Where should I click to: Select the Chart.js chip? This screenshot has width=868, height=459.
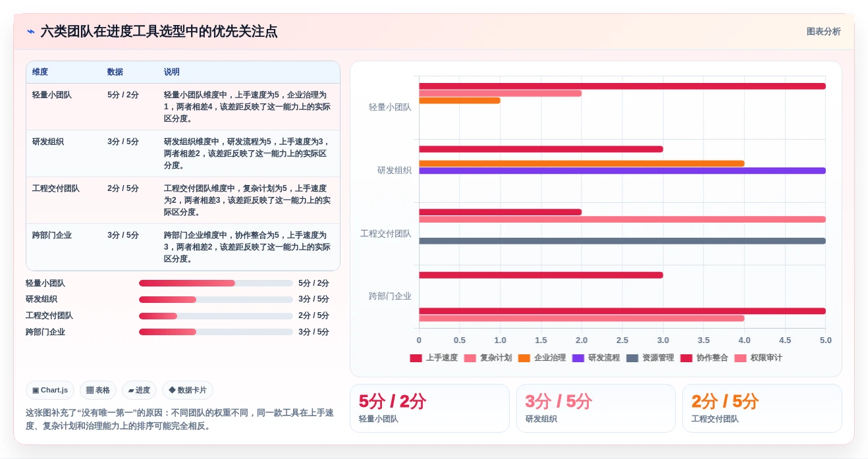[50, 390]
